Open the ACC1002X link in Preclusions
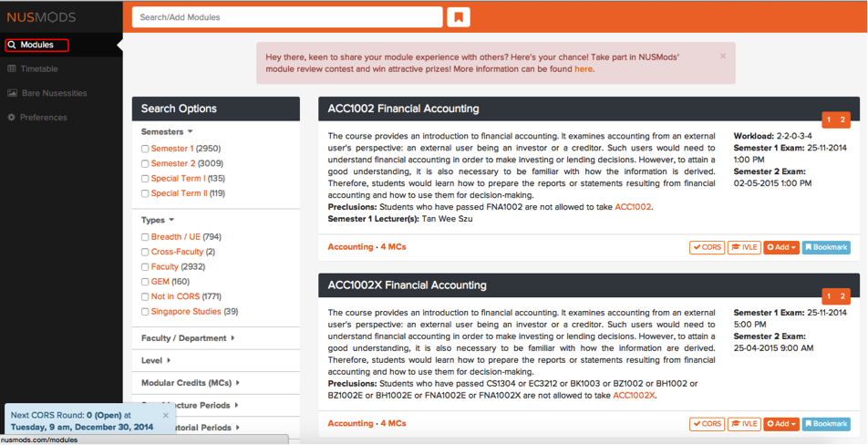 634,396
